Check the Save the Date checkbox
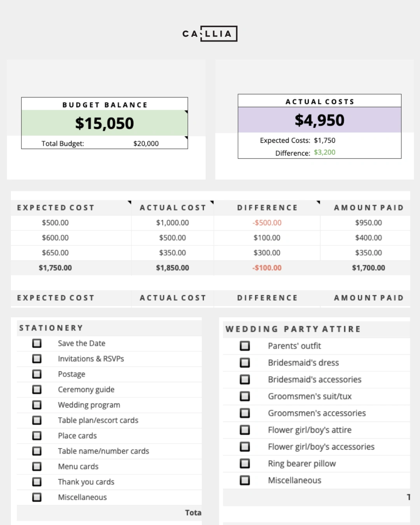The height and width of the screenshot is (525, 420). (x=37, y=343)
